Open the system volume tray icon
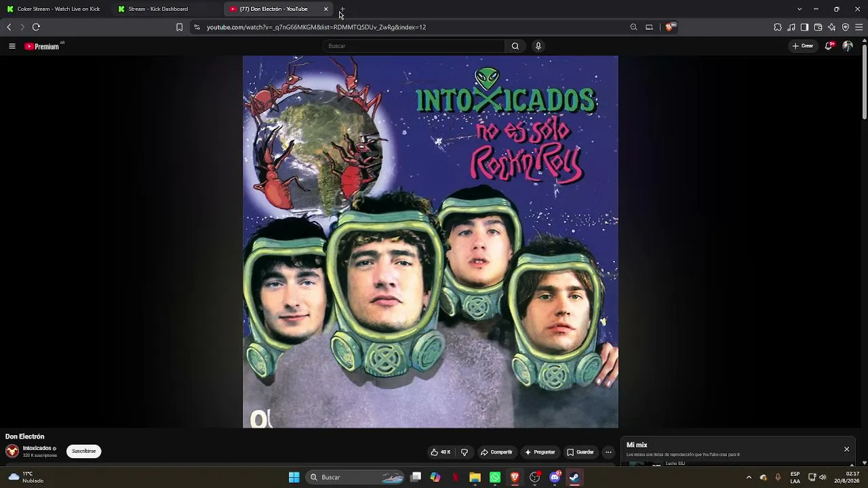The height and width of the screenshot is (488, 868). [x=823, y=477]
